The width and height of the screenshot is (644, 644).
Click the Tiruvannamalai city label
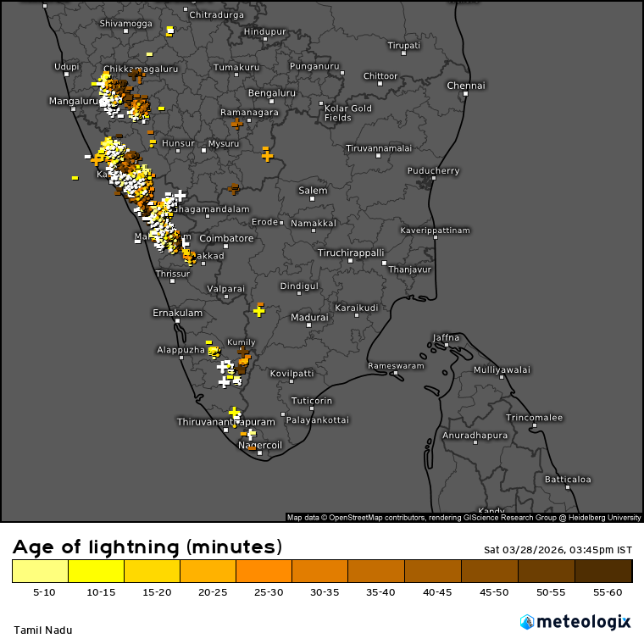click(379, 148)
